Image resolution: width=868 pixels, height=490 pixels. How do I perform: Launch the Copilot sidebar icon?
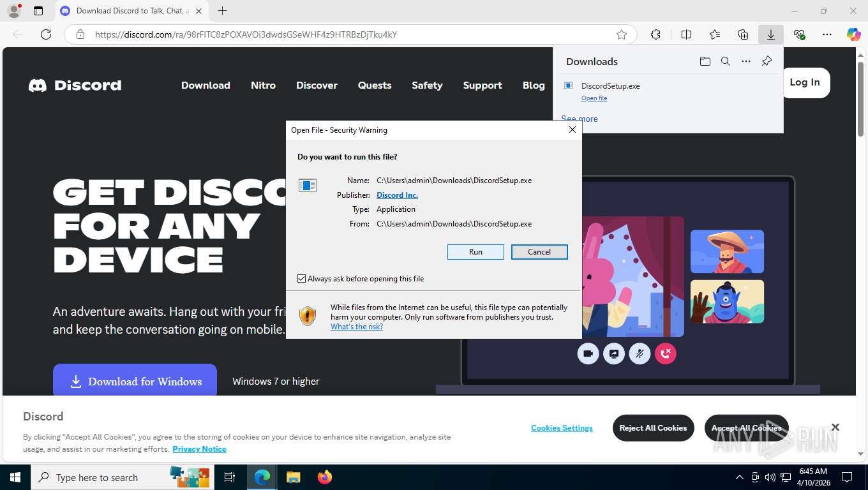[854, 34]
